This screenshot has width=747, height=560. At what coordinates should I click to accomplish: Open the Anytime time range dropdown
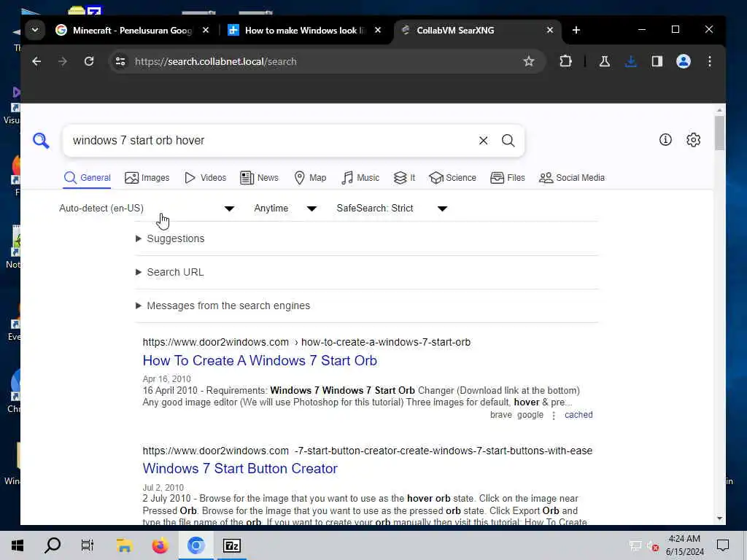coord(285,209)
